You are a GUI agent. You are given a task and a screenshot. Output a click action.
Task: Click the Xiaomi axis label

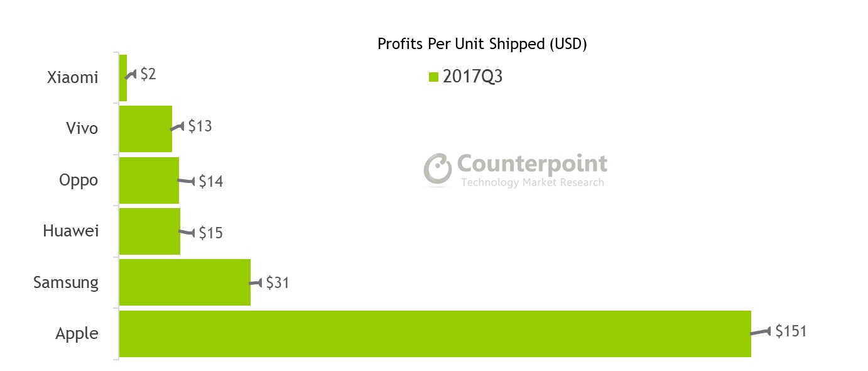[73, 77]
